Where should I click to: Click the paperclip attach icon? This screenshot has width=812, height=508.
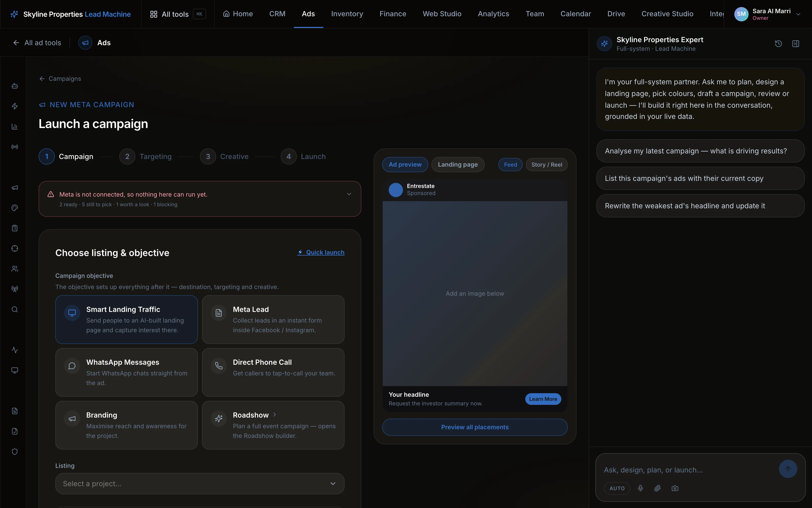(x=658, y=488)
